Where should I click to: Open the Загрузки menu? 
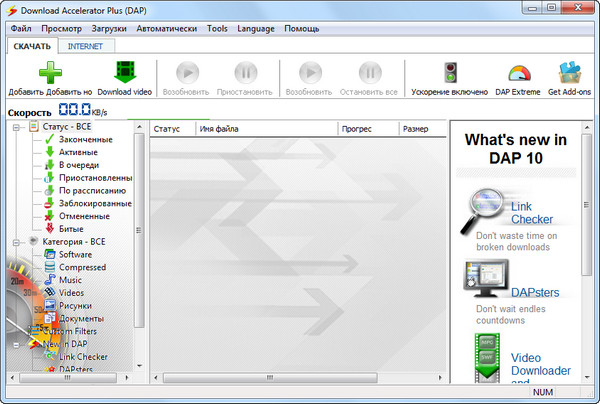pyautogui.click(x=110, y=28)
